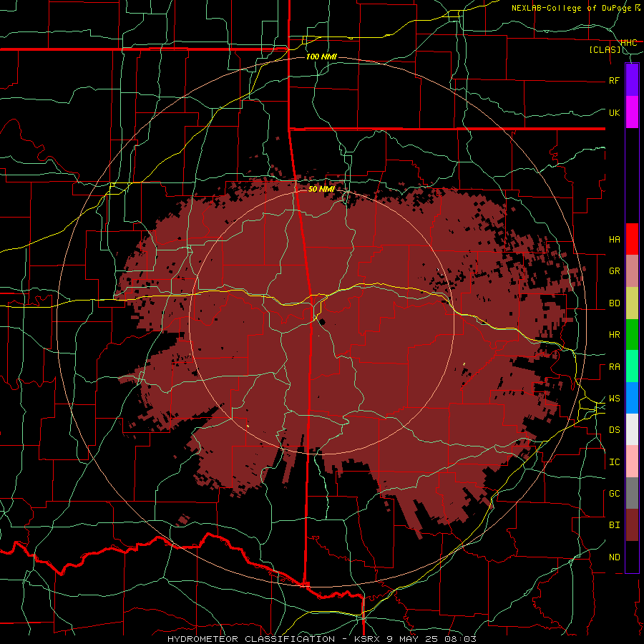Viewport: 644px width, 644px height.
Task: Click the 50 NMI range ring label
Action: click(321, 189)
